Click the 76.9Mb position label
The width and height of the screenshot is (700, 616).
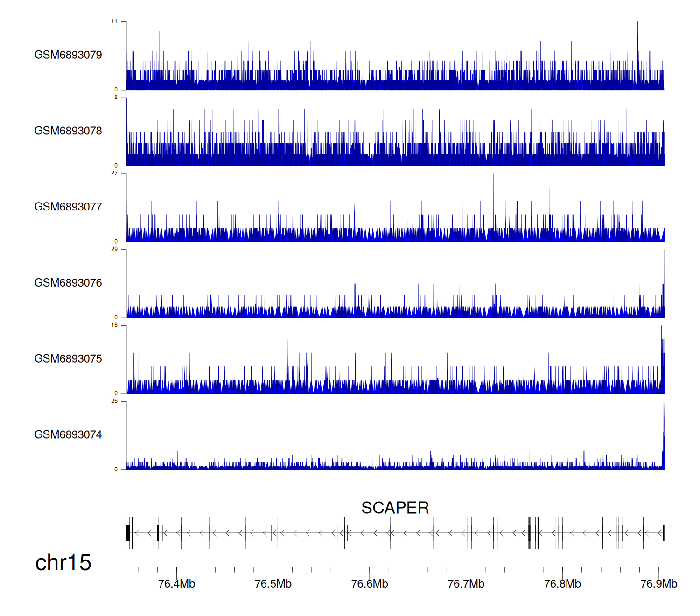[658, 584]
